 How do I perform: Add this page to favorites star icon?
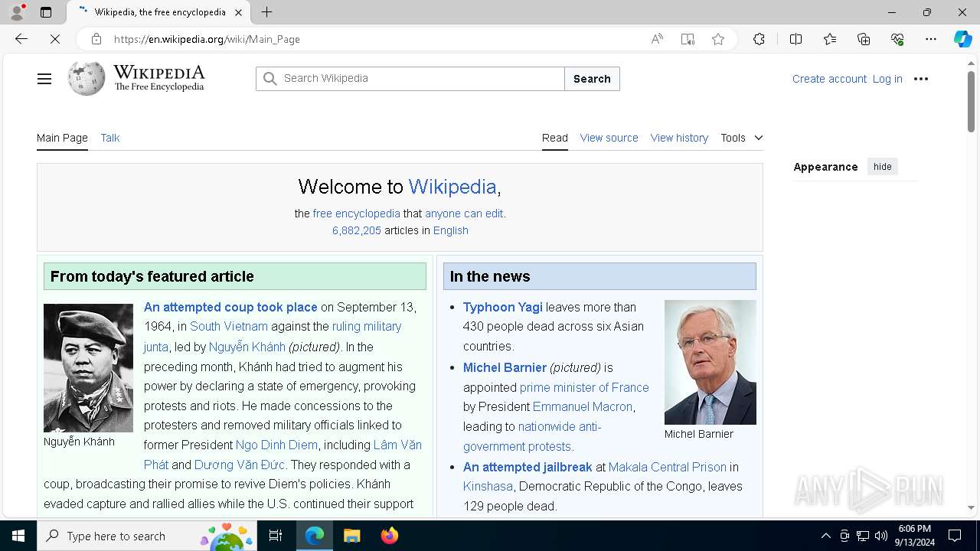coord(718,39)
